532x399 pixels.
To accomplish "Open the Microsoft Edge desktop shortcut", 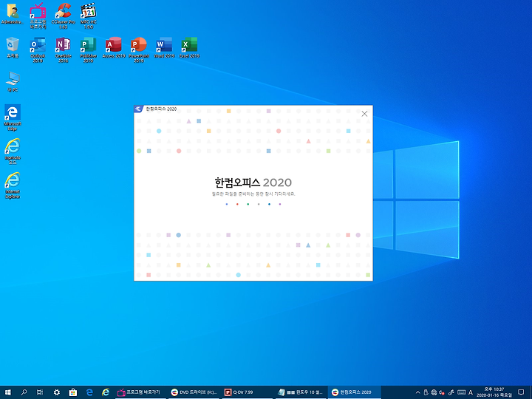I will pos(13,117).
